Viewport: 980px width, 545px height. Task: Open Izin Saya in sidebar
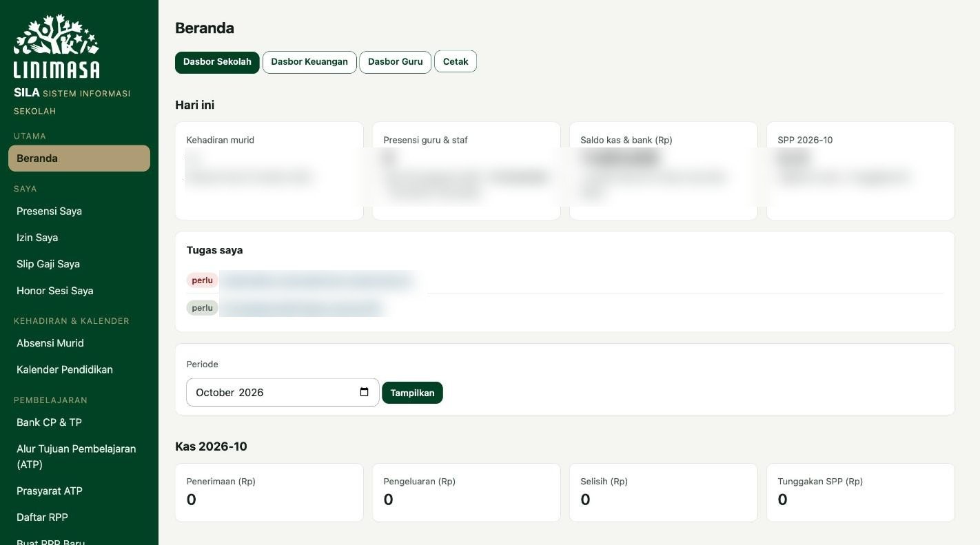click(79, 238)
